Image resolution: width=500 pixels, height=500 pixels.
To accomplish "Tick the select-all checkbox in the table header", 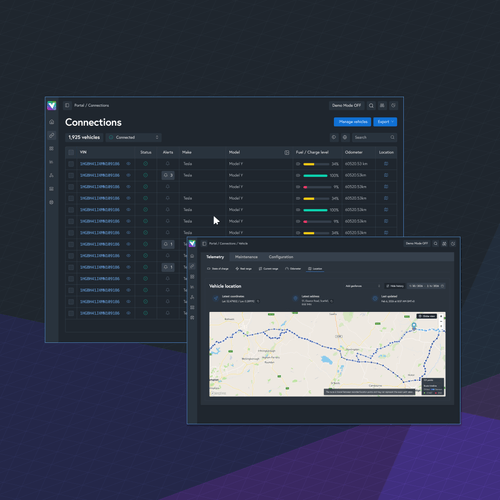I will tap(71, 152).
